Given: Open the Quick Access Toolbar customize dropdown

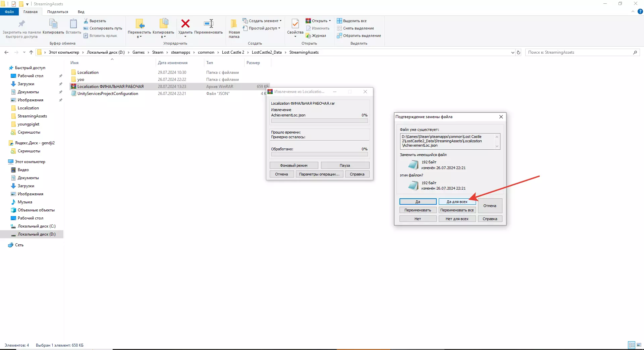Looking at the screenshot, I should (27, 4).
